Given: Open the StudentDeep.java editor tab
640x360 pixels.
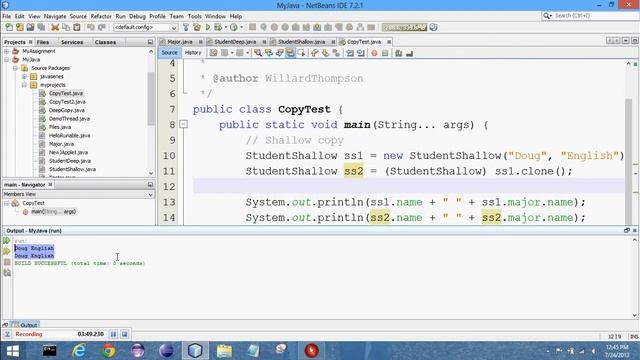Looking at the screenshot, I should click(235, 42).
